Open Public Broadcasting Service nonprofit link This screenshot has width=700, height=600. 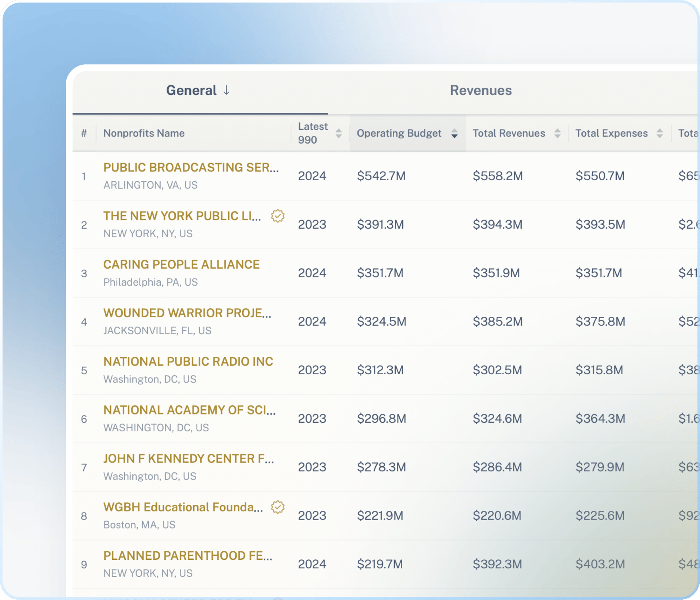point(191,167)
